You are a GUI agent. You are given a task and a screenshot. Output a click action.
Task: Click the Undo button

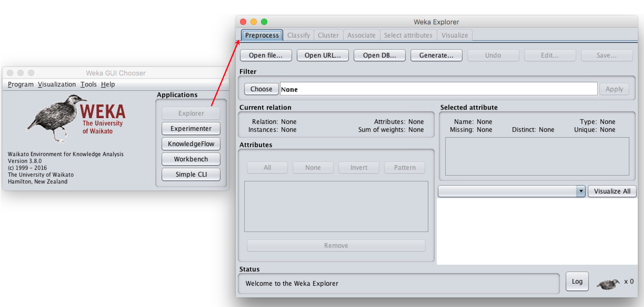[493, 55]
